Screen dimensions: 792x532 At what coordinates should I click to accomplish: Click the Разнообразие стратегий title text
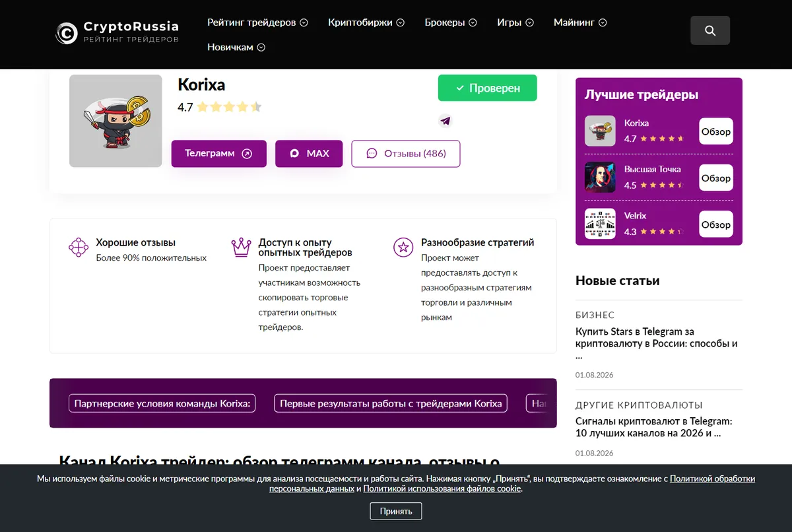(478, 242)
